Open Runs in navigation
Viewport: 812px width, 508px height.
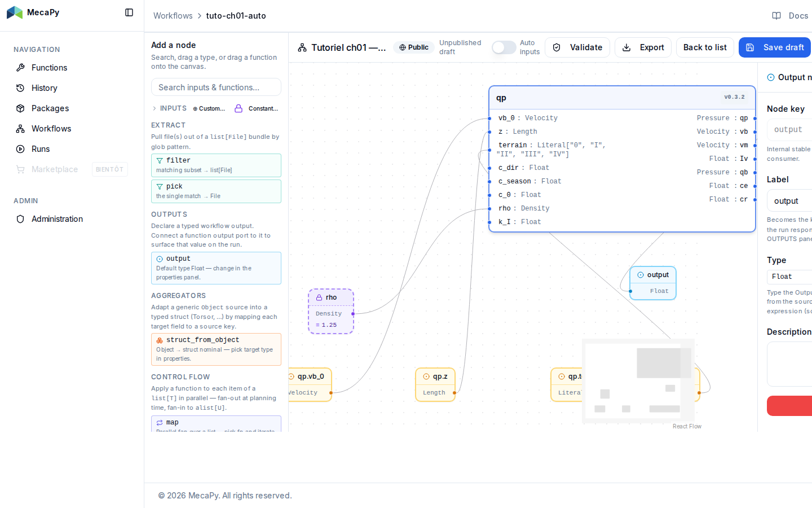click(x=72, y=149)
